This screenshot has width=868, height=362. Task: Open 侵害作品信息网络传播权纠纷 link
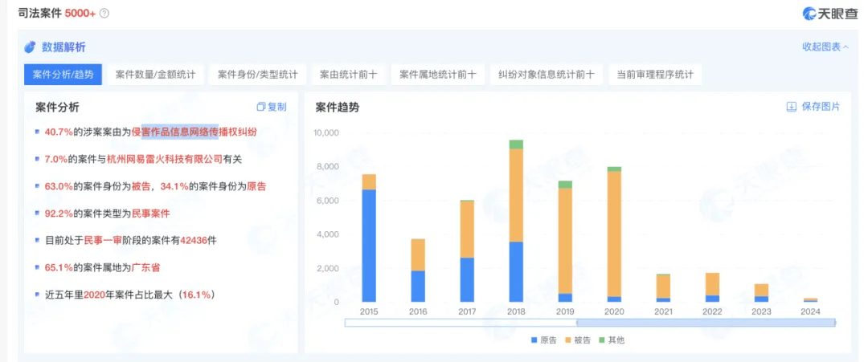click(194, 132)
